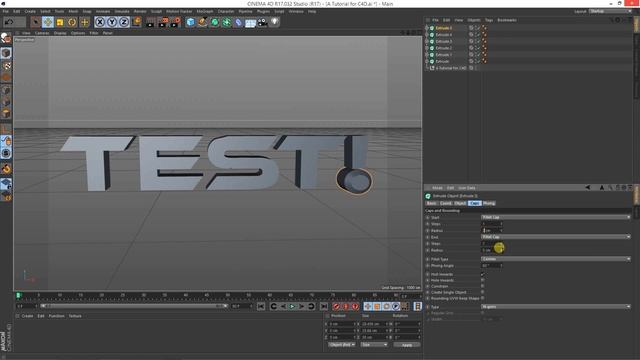Enable the Create Single Object checkbox
This screenshot has width=640, height=360.
coord(482,292)
